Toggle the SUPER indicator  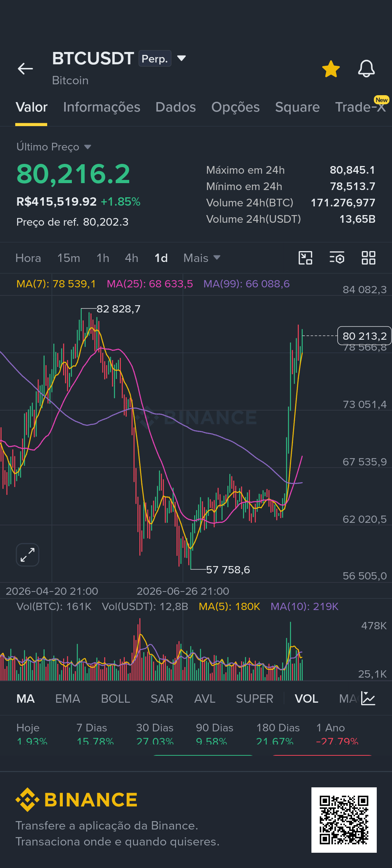coord(254,699)
